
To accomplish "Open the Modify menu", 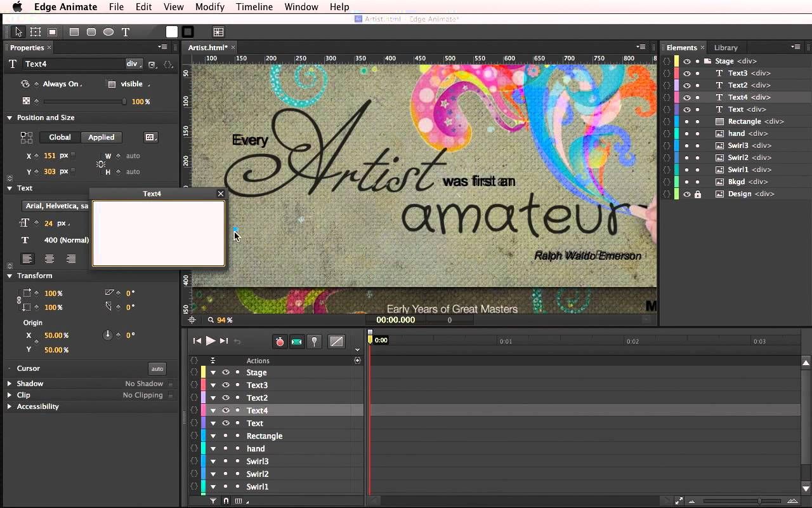I will (210, 7).
